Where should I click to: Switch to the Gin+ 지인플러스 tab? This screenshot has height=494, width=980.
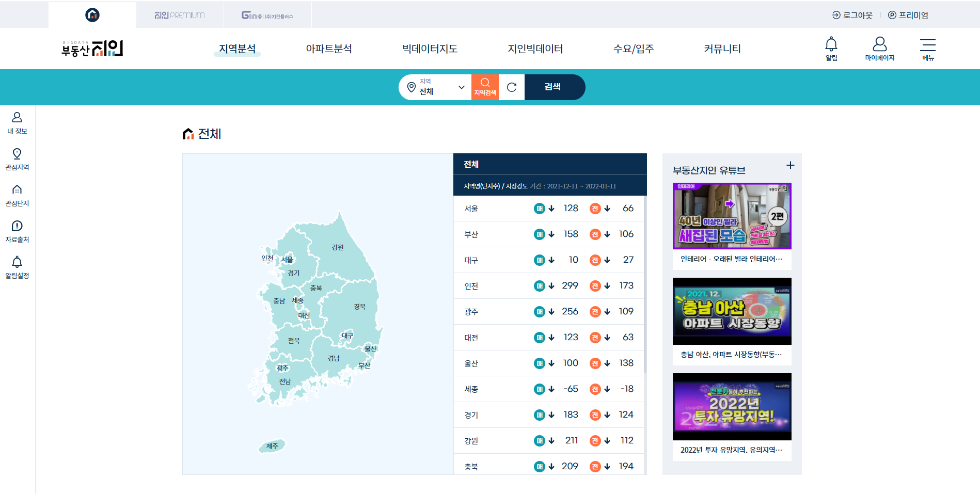tap(267, 15)
